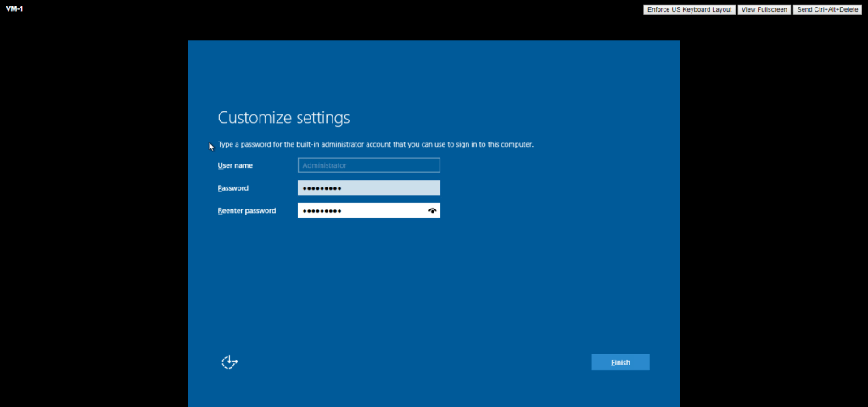This screenshot has height=407, width=868.
Task: Click the Customize settings heading
Action: click(283, 118)
